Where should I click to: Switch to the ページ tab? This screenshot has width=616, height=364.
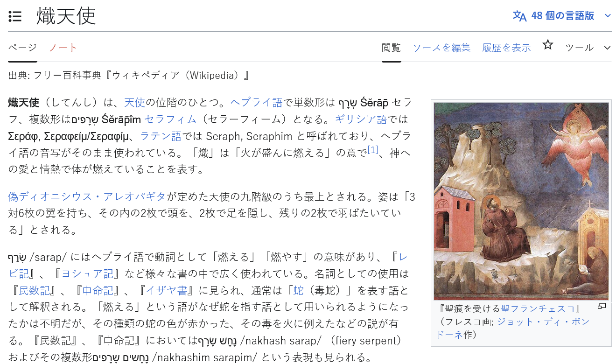22,47
